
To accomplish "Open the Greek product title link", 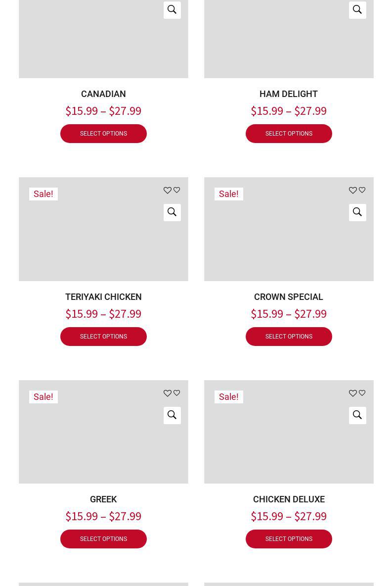I will pos(103,499).
